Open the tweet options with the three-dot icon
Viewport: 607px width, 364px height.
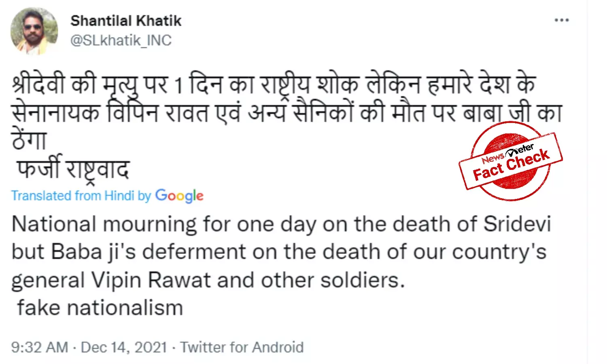[562, 19]
